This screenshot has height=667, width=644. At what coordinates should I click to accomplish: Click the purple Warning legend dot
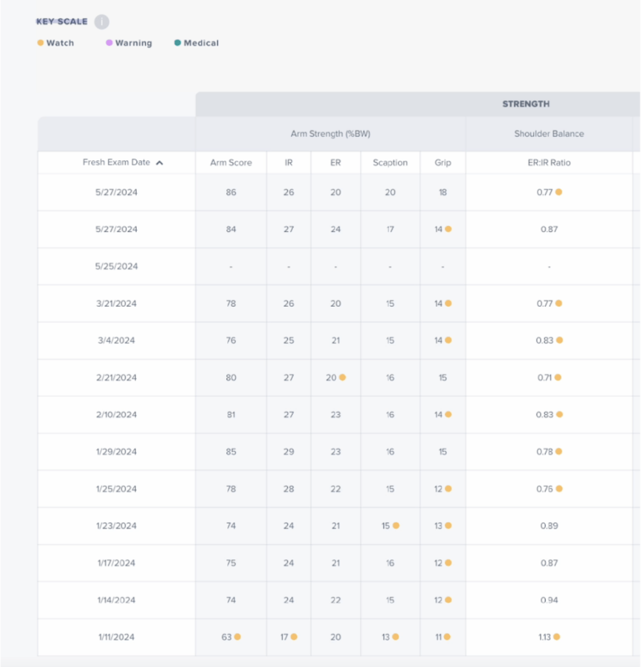[109, 43]
